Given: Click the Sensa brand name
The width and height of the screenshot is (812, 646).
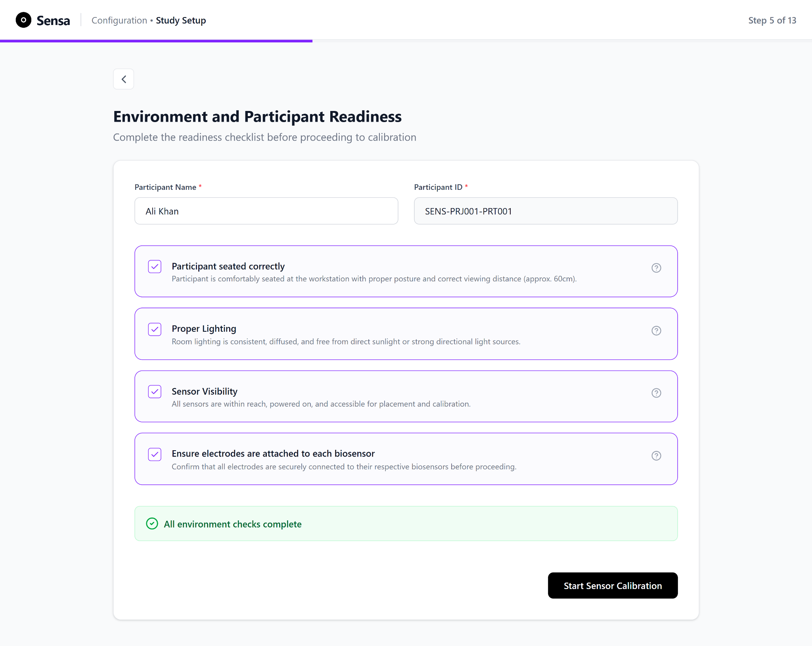Looking at the screenshot, I should tap(53, 21).
